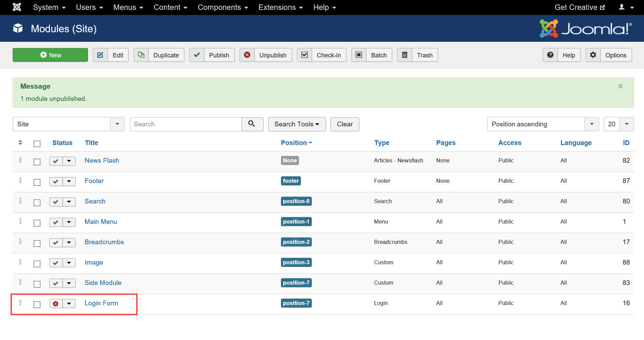Open status actions dropdown for Search module
The height and width of the screenshot is (340, 644).
click(x=69, y=202)
